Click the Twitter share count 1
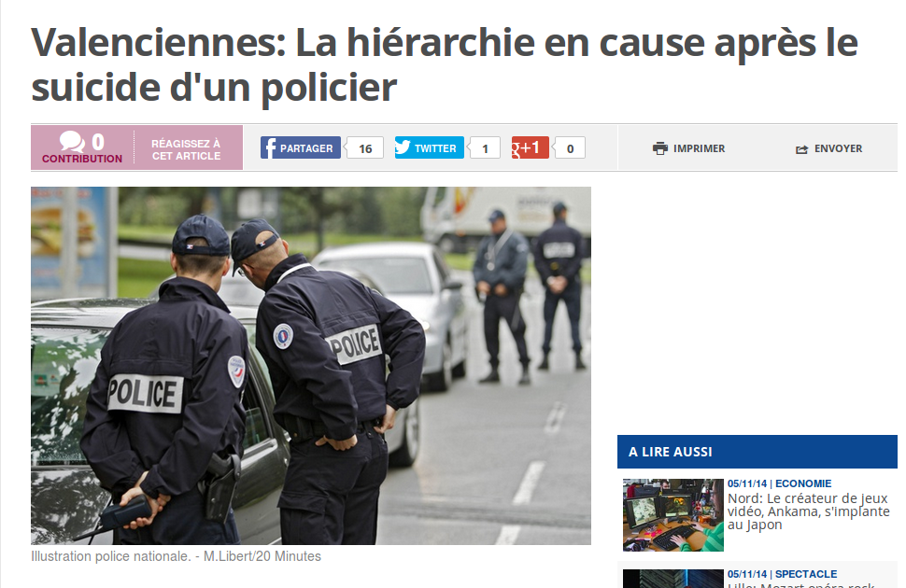 [x=485, y=148]
